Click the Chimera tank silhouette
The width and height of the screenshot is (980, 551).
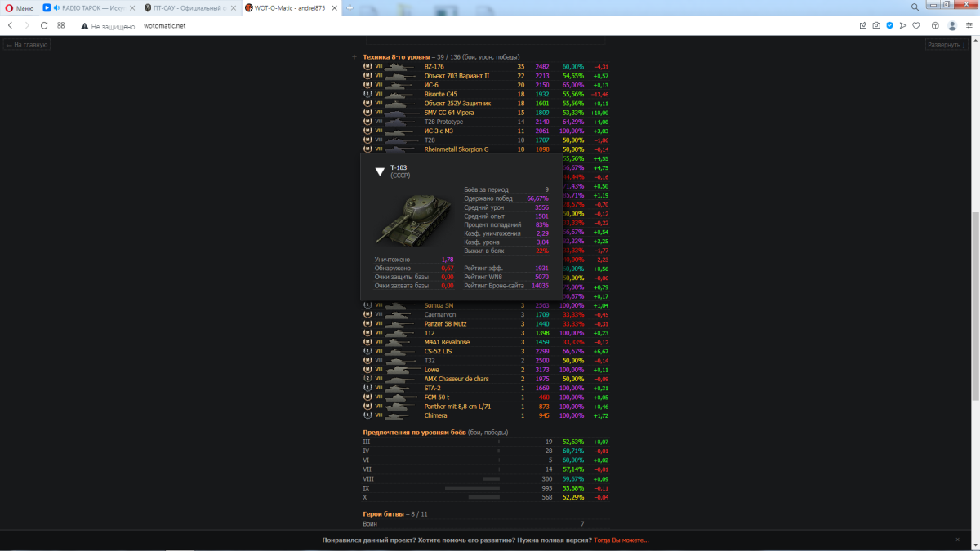(396, 415)
